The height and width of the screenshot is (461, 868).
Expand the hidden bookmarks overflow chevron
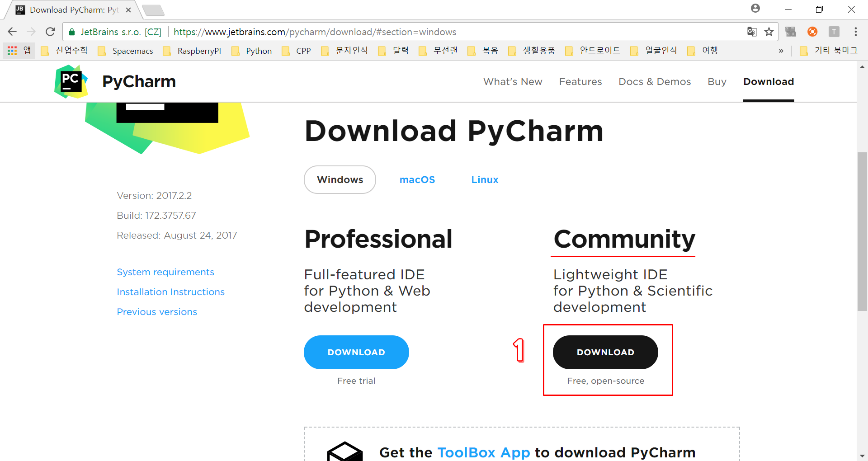781,51
